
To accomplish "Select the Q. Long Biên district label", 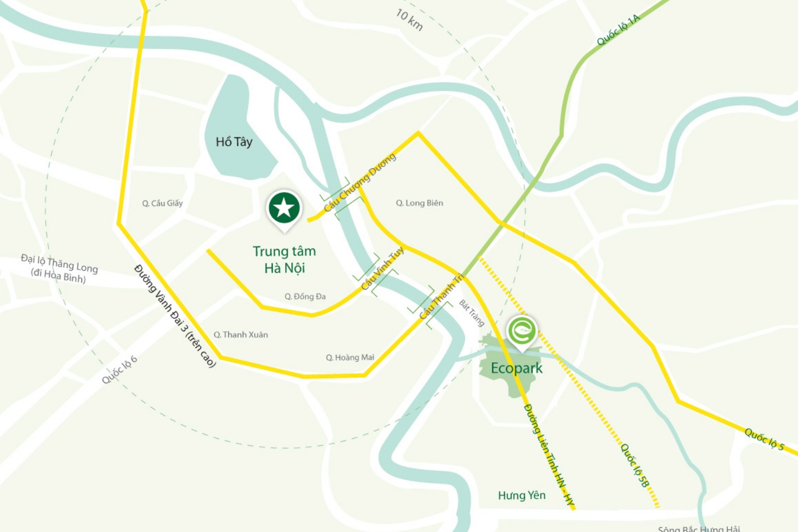I will pos(419,203).
